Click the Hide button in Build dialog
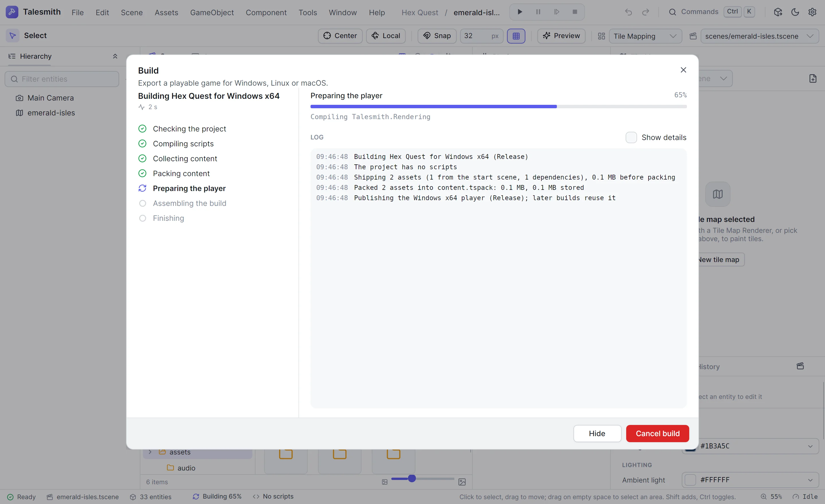The image size is (825, 504). click(x=597, y=433)
